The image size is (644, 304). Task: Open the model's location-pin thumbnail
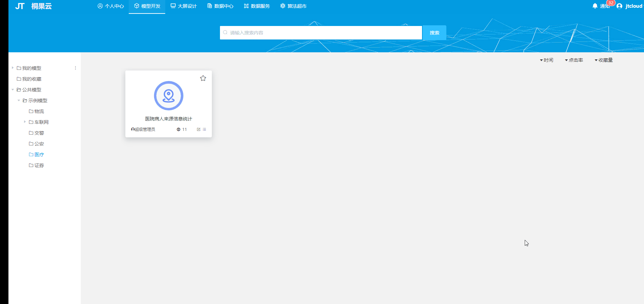point(169,95)
